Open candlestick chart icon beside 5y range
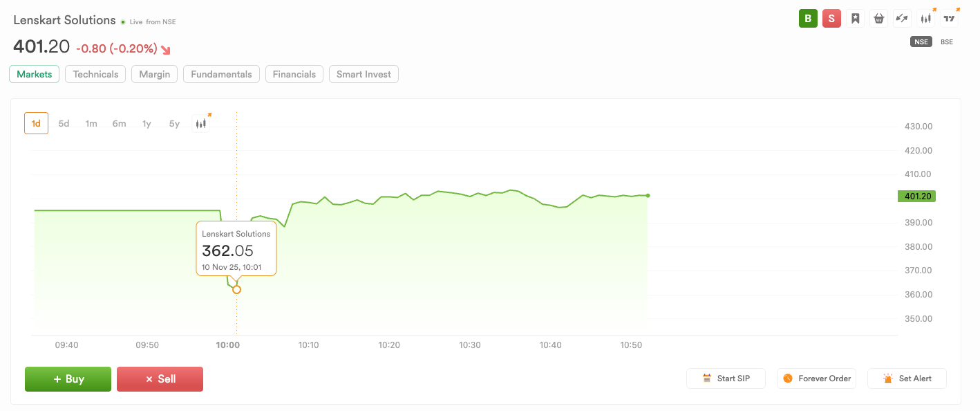The height and width of the screenshot is (411, 980). click(201, 124)
